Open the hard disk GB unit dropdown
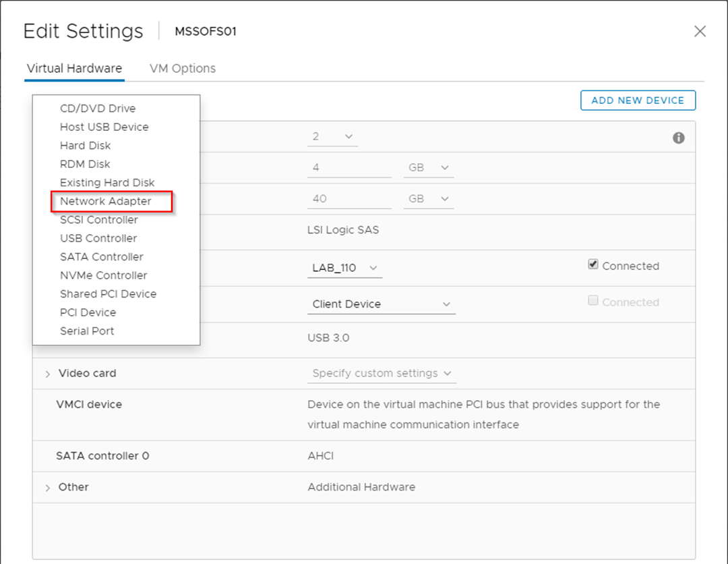Image resolution: width=728 pixels, height=564 pixels. [x=428, y=198]
